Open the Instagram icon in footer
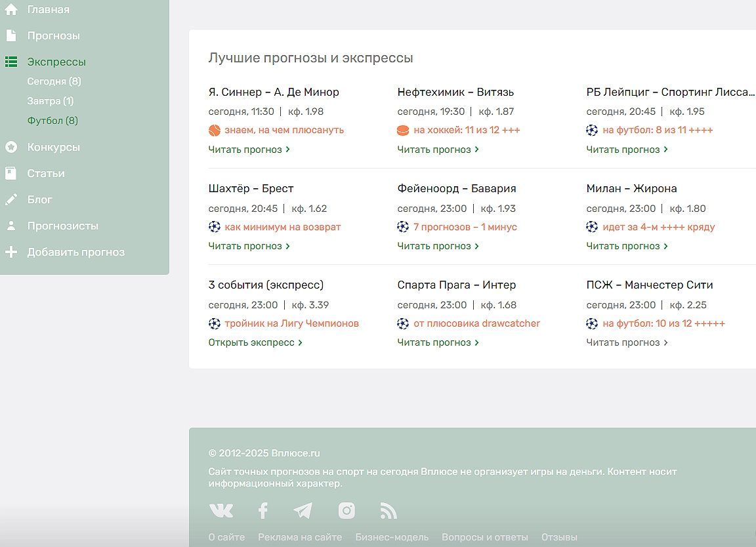756x547 pixels. (346, 510)
